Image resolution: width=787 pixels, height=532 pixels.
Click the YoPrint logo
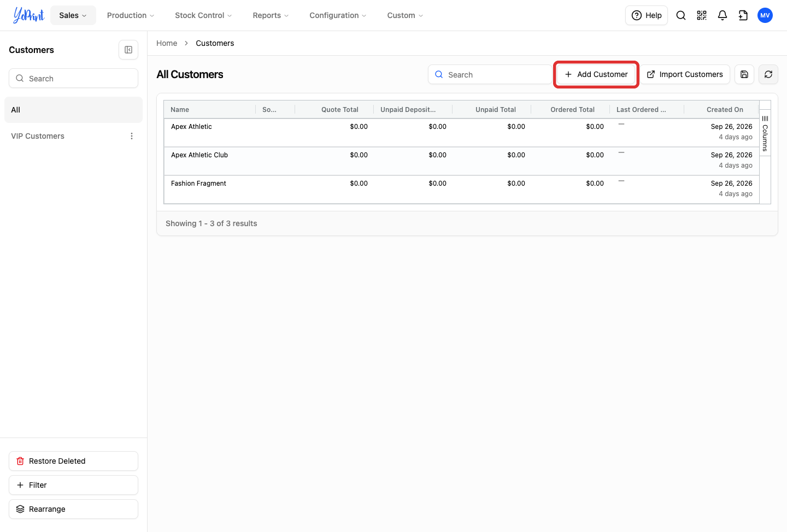tap(28, 15)
